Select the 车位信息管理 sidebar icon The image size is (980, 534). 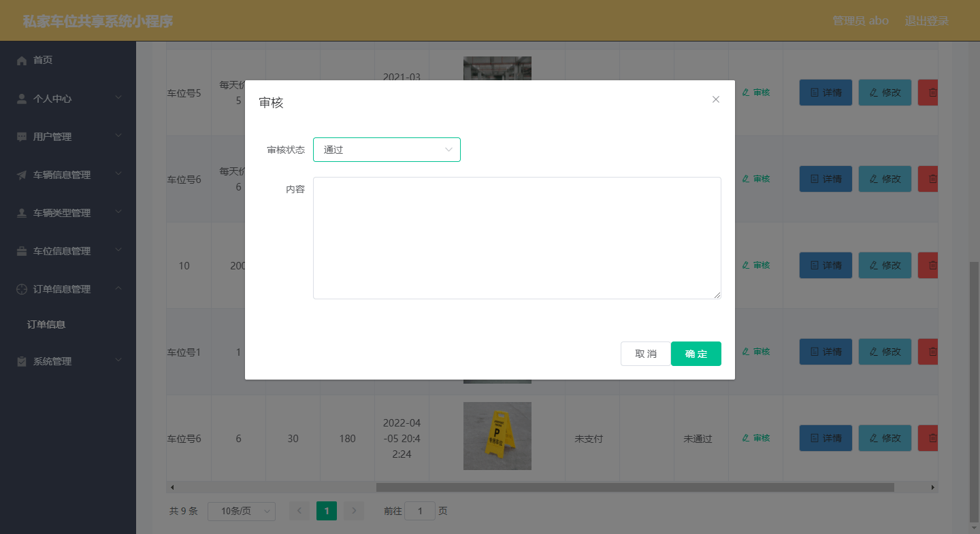point(21,250)
